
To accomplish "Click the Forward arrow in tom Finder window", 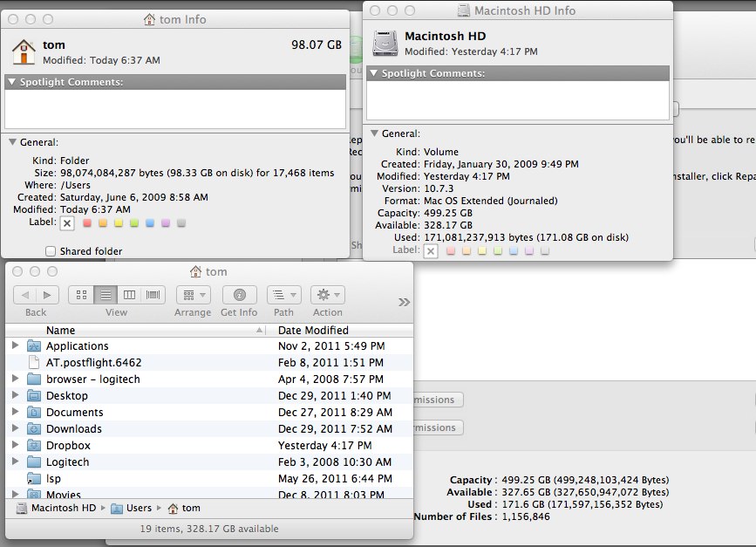I will 47,295.
